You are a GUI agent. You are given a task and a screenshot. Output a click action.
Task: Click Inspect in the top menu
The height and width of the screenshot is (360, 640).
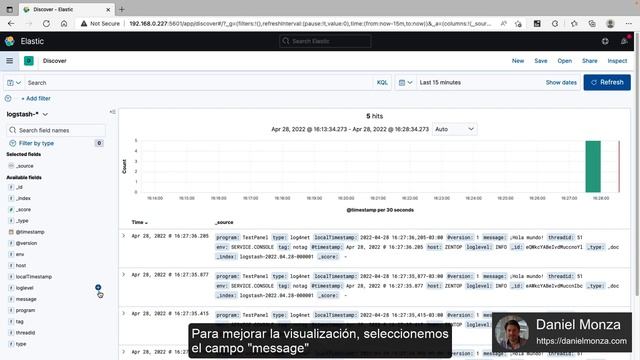coord(617,61)
